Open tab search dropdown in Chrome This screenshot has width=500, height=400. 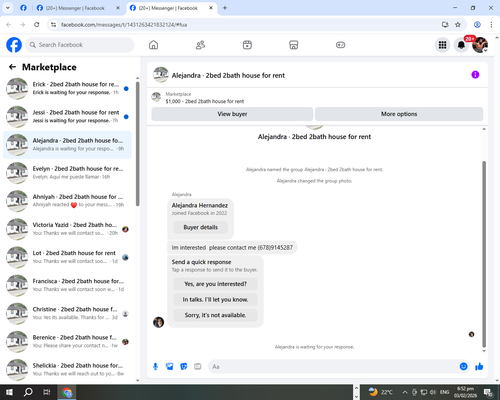coord(7,8)
